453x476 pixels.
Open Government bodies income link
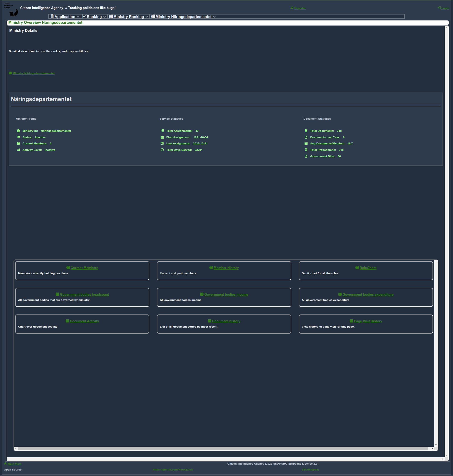(x=226, y=294)
